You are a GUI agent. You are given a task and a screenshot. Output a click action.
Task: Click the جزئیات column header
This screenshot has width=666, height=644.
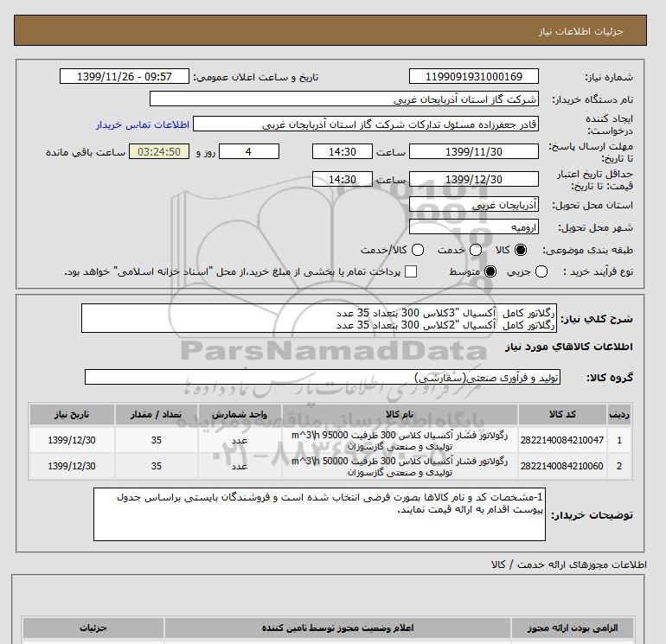pos(93,628)
